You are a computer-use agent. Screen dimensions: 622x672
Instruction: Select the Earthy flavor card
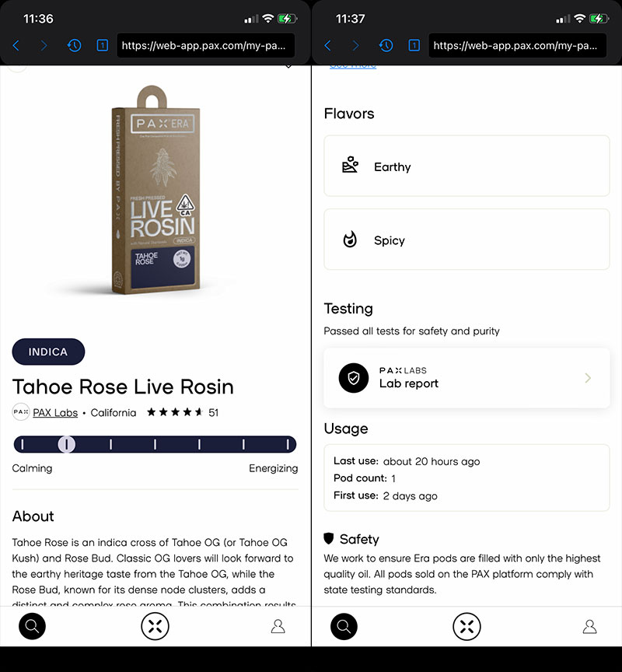pyautogui.click(x=467, y=166)
